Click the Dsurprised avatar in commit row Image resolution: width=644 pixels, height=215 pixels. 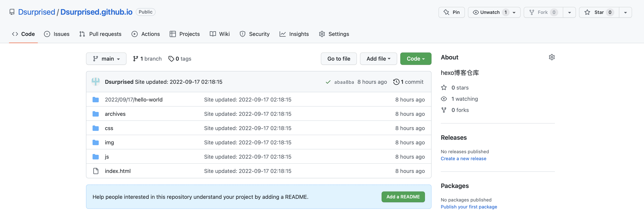point(95,82)
